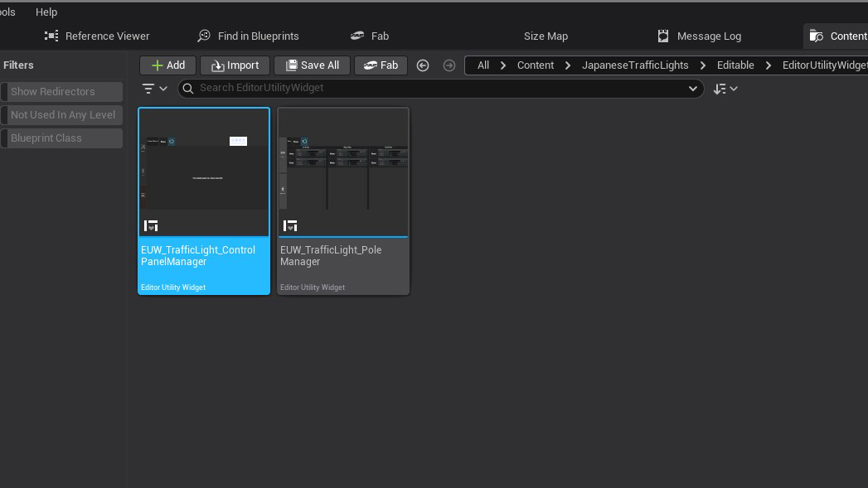Click the Search EditorUtilityWidget input field

click(439, 89)
